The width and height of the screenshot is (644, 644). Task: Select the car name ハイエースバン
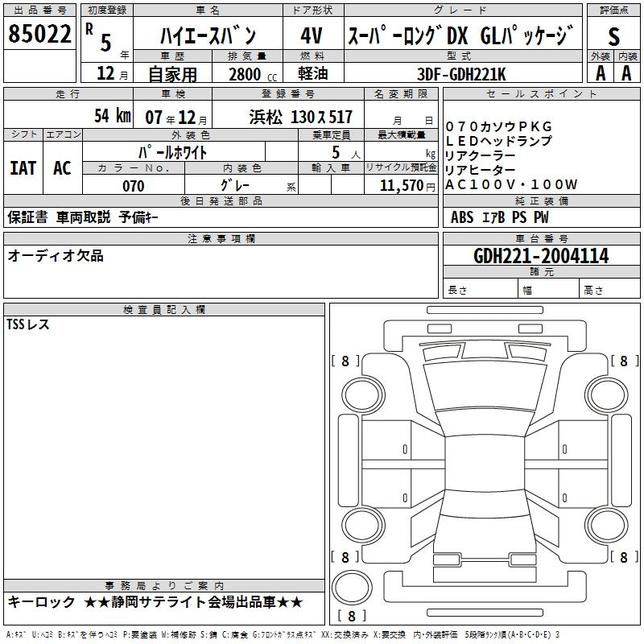point(208,35)
